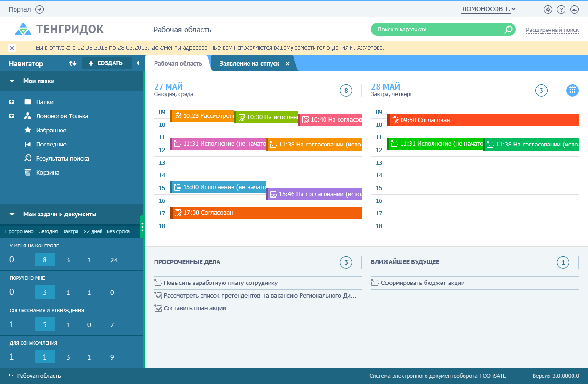The height and width of the screenshot is (384, 588).
Task: Open the help question mark icon
Action: click(561, 9)
